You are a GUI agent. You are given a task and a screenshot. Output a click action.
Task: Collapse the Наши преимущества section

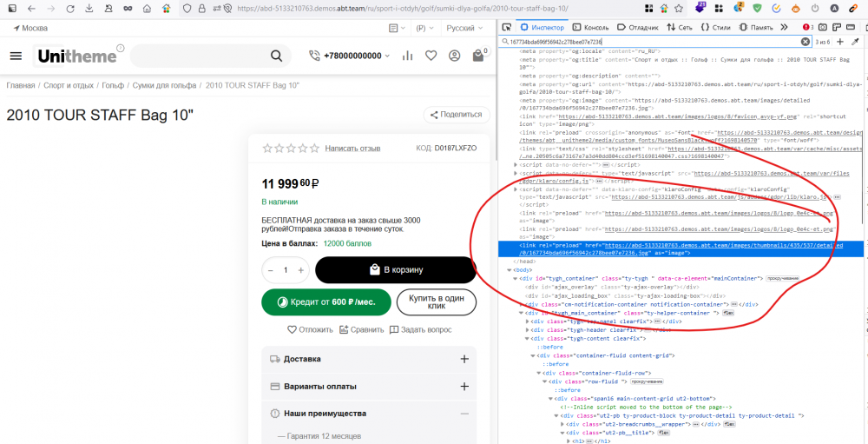[464, 414]
